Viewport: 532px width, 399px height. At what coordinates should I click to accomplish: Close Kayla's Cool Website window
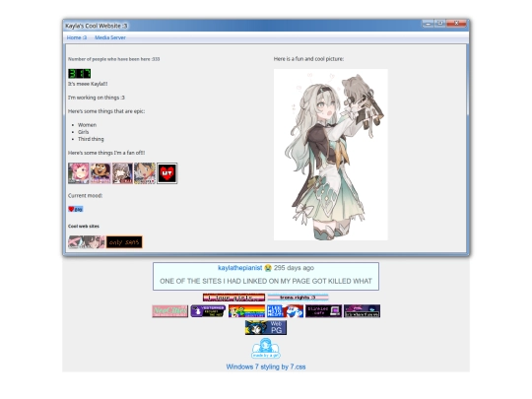[456, 24]
